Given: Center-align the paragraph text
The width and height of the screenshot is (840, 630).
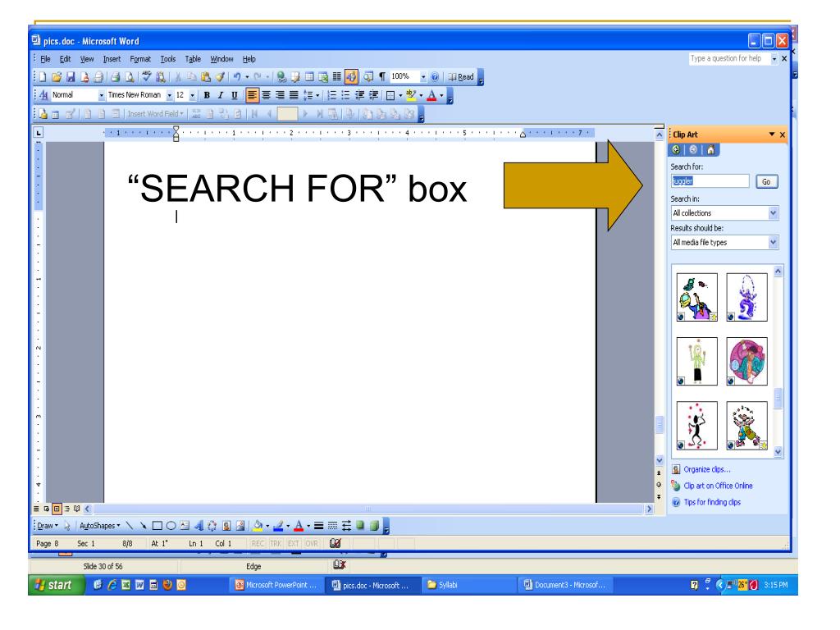Looking at the screenshot, I should click(266, 95).
